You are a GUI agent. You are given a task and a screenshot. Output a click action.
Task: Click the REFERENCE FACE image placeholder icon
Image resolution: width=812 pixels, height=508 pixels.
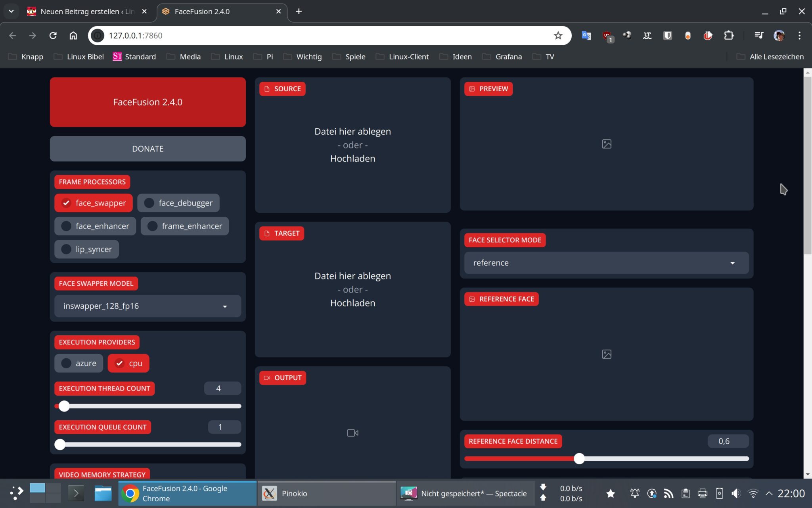pos(606,354)
